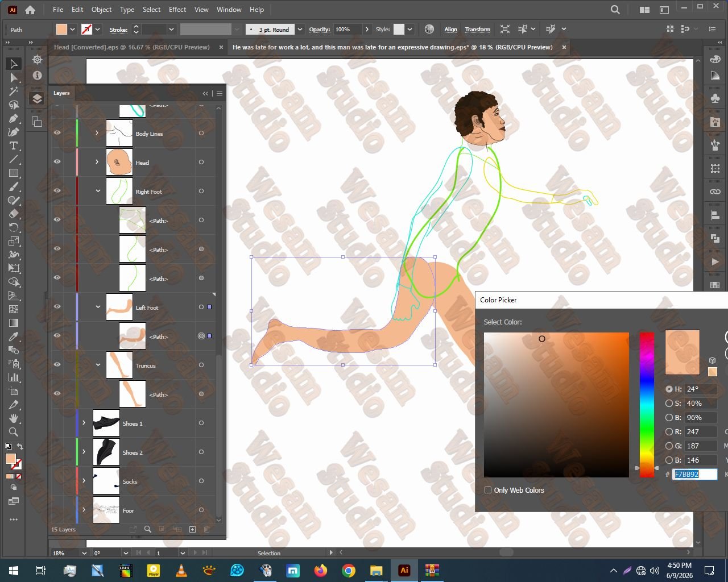Pick the Eyedropper tool
The width and height of the screenshot is (728, 582).
[14, 336]
